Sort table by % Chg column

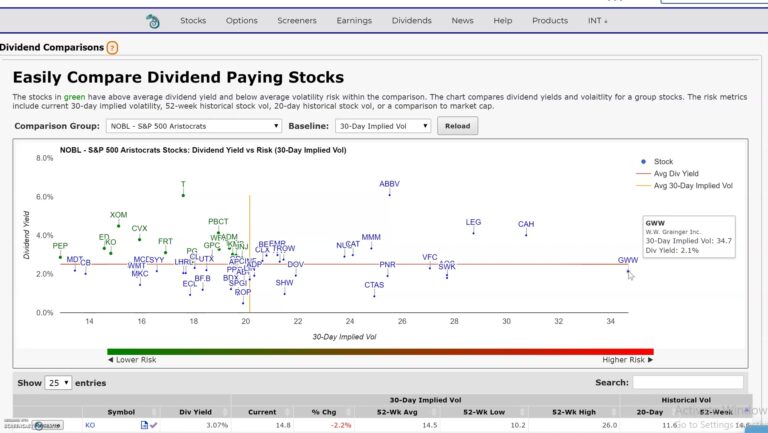(x=324, y=412)
